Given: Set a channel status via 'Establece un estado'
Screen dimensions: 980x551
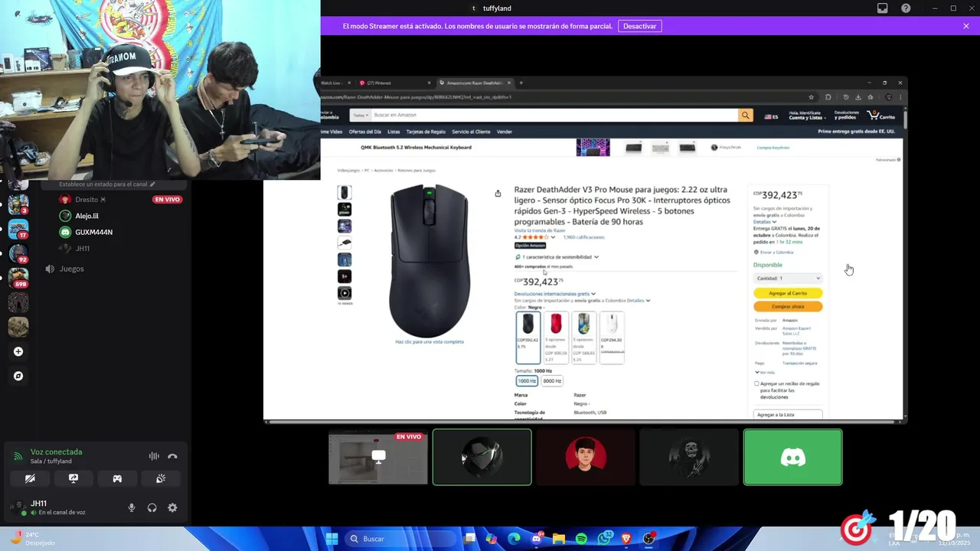Looking at the screenshot, I should coord(106,184).
